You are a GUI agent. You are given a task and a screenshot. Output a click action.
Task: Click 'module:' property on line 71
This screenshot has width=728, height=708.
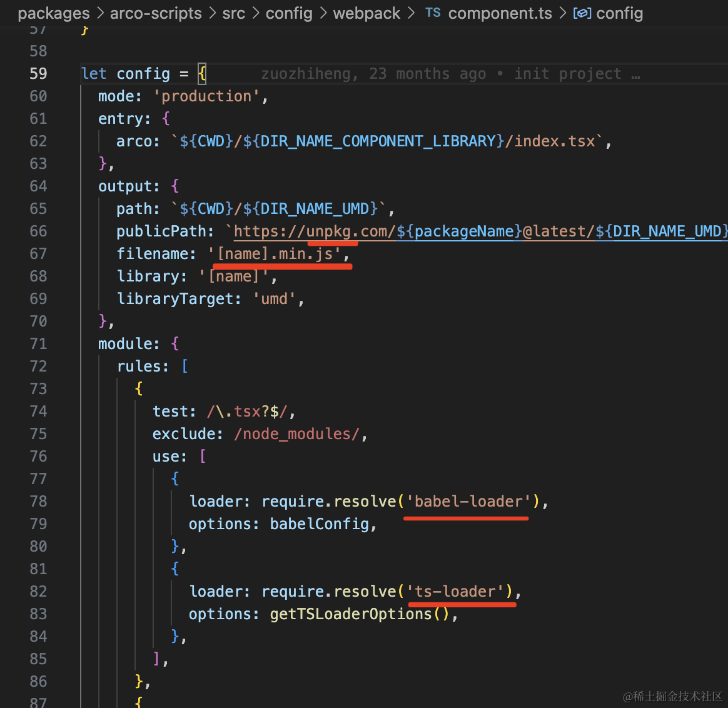point(129,344)
